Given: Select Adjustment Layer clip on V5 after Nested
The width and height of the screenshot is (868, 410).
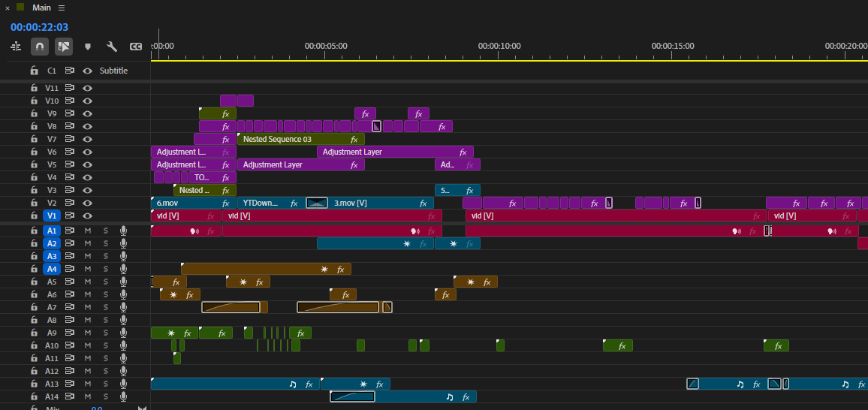Looking at the screenshot, I should click(x=300, y=164).
